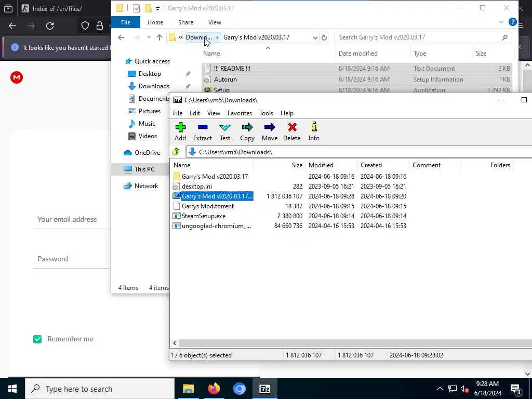The height and width of the screenshot is (399, 532).
Task: Sort Explorer files by Date modified
Action: (x=358, y=54)
